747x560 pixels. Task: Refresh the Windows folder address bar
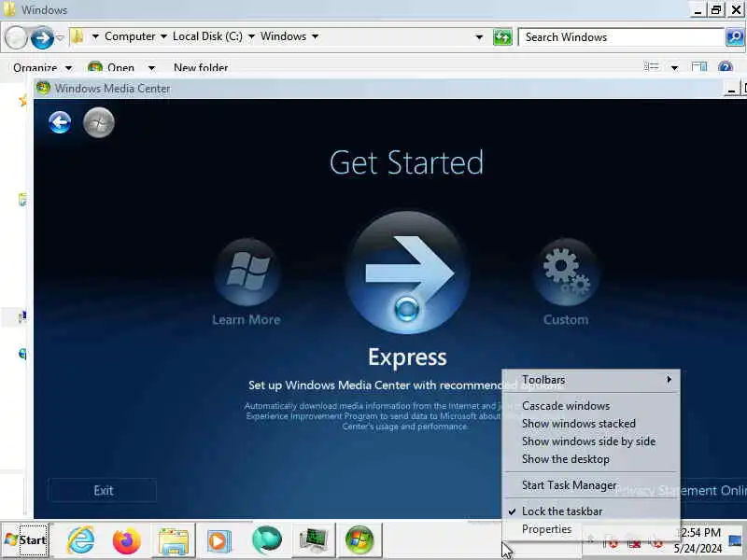click(502, 37)
